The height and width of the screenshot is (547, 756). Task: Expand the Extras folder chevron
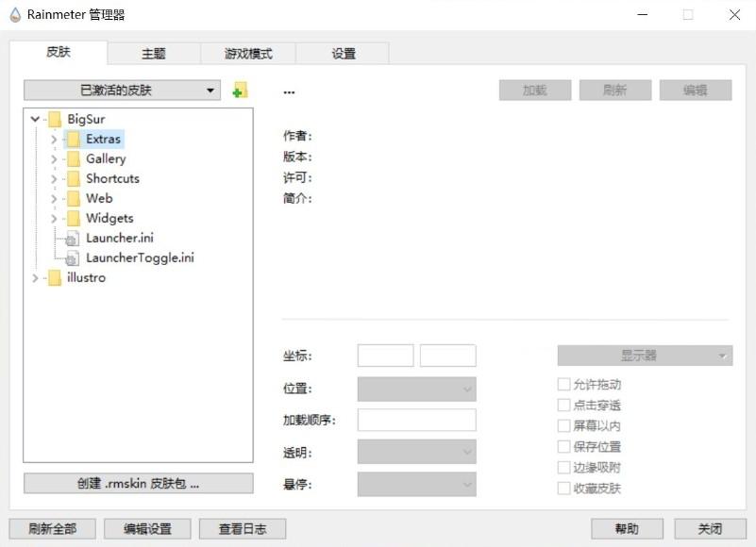click(54, 140)
